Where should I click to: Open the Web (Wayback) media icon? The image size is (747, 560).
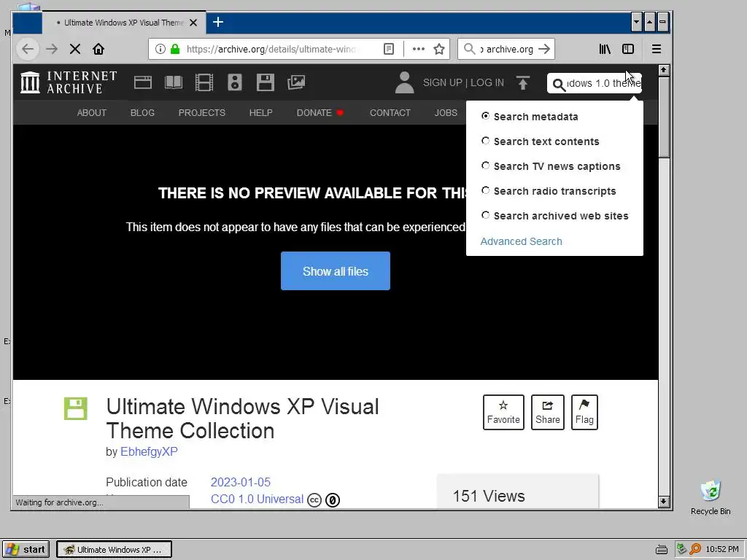[x=142, y=82]
